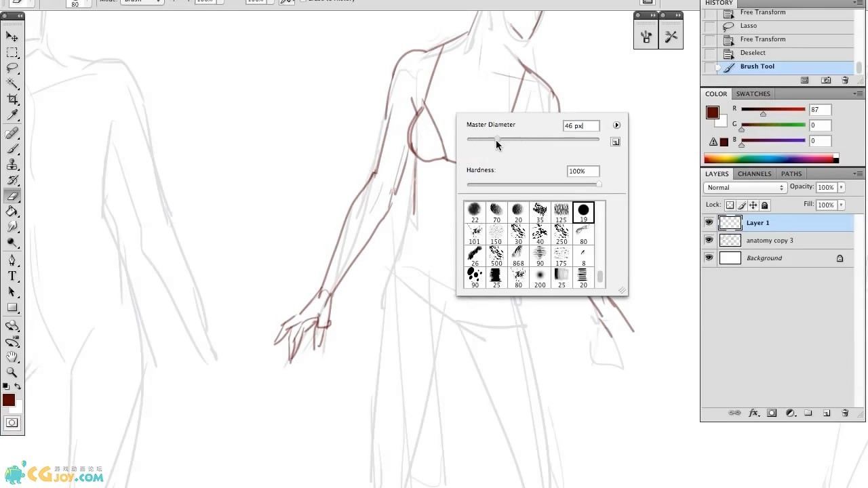Viewport: 868px width, 488px height.
Task: Hide the Background layer
Action: (x=709, y=258)
